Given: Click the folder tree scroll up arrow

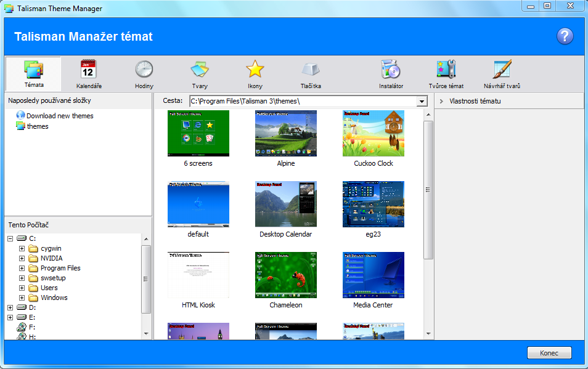Looking at the screenshot, I should (146, 239).
